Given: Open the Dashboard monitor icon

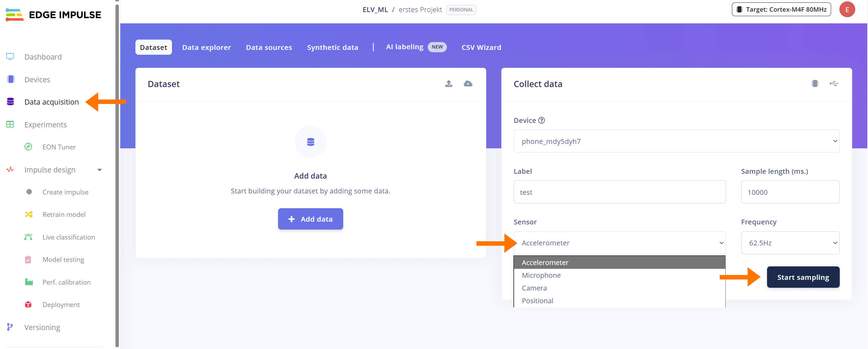Looking at the screenshot, I should point(10,56).
